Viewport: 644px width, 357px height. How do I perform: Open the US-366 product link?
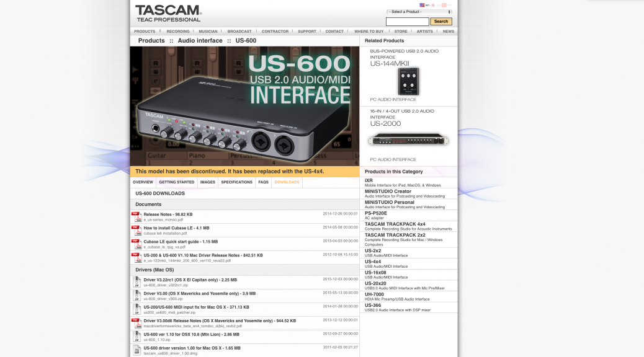point(373,306)
